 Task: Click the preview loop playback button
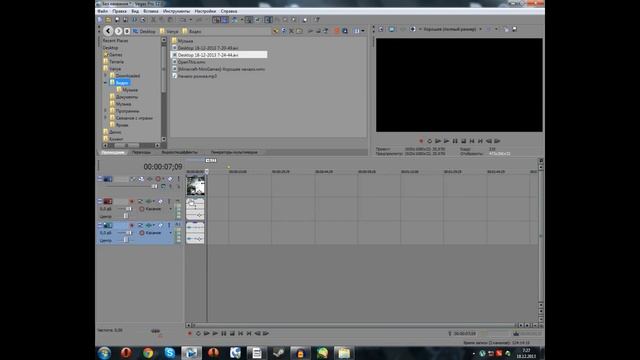(429, 141)
